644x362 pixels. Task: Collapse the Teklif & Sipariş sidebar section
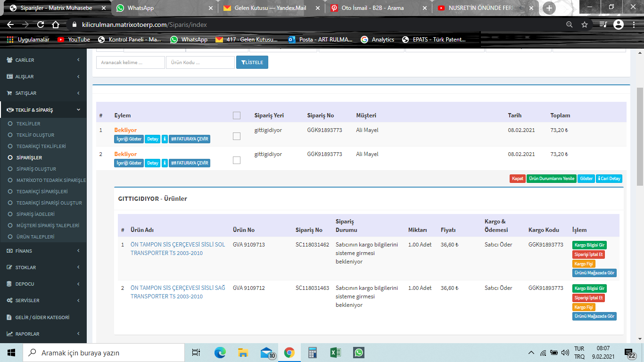click(43, 110)
